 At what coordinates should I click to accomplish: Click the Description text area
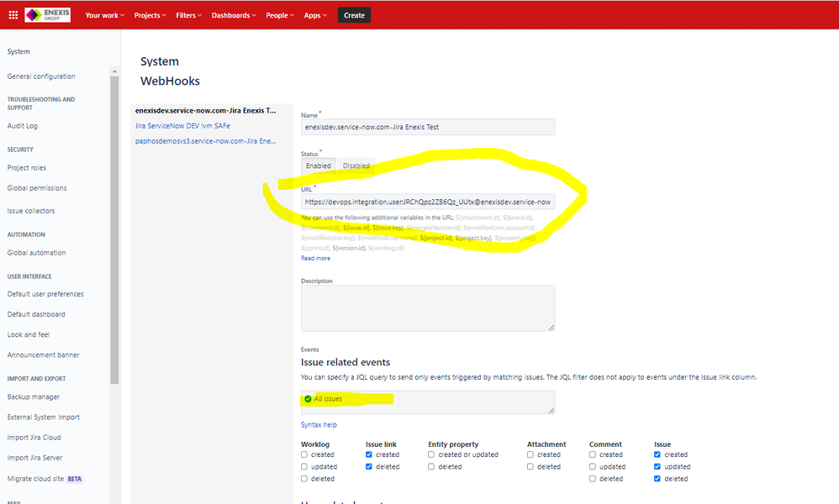click(428, 307)
